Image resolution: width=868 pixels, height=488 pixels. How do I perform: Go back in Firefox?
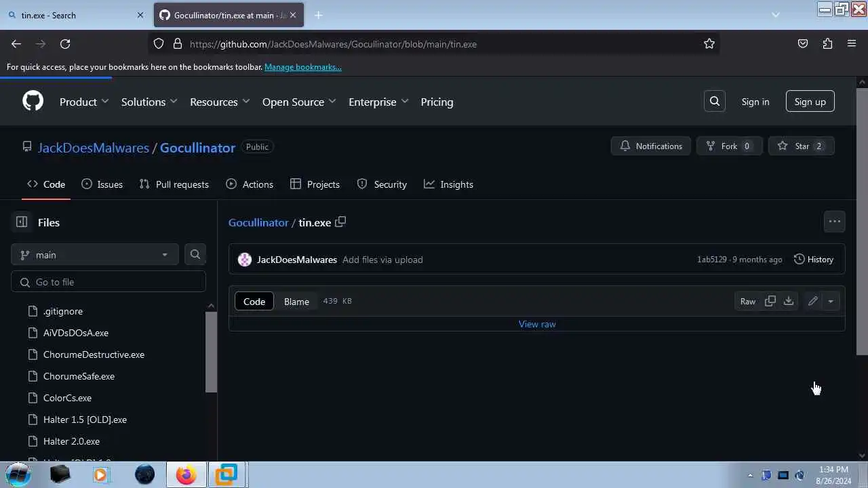coord(16,44)
